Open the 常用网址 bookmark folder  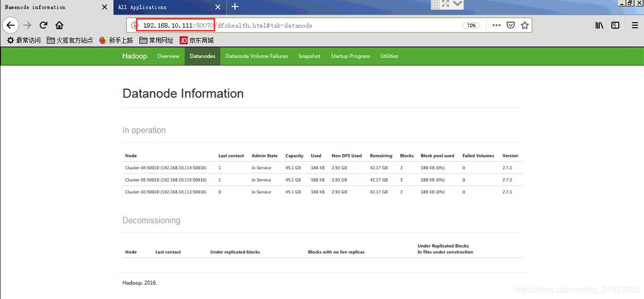pos(156,40)
